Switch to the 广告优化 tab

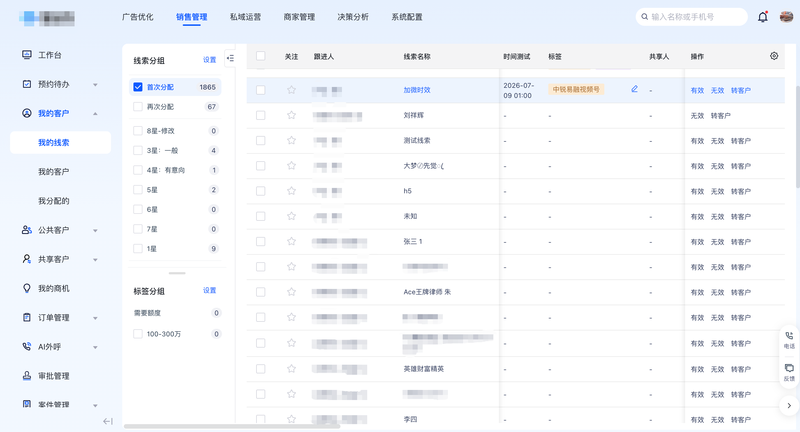tap(138, 17)
